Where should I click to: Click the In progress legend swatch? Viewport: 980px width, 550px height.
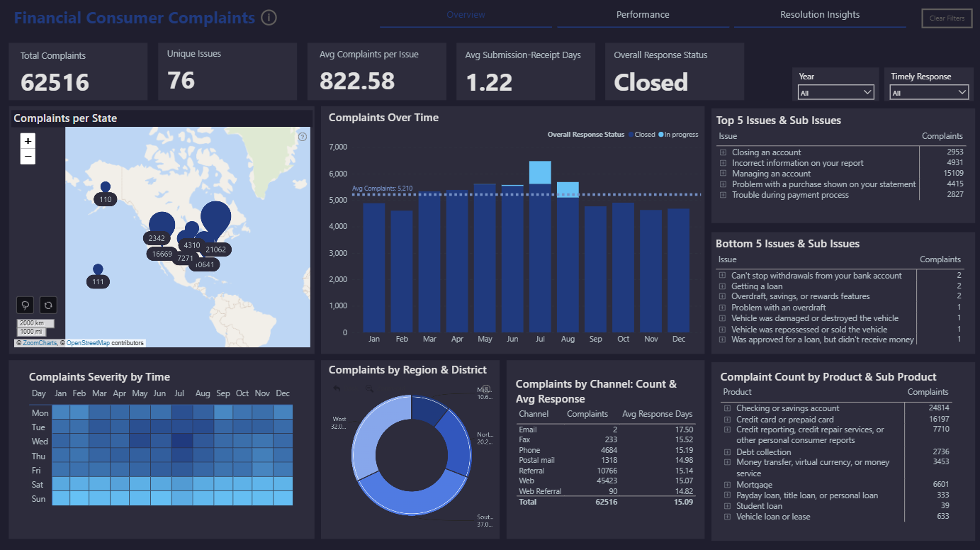[661, 135]
